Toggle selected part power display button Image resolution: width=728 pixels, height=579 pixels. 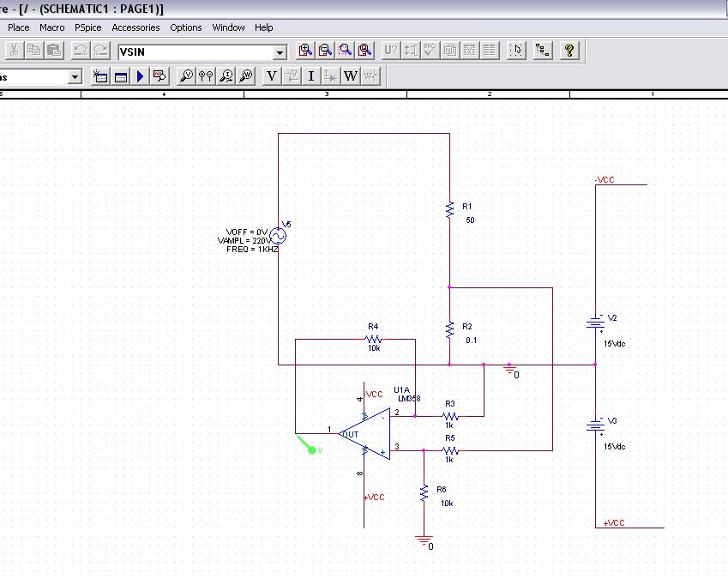(x=370, y=76)
